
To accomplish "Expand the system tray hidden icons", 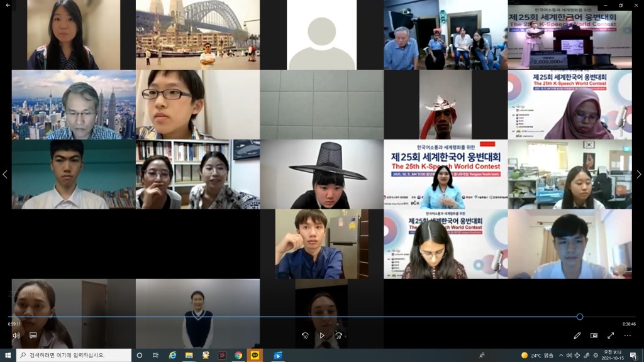I will point(561,355).
